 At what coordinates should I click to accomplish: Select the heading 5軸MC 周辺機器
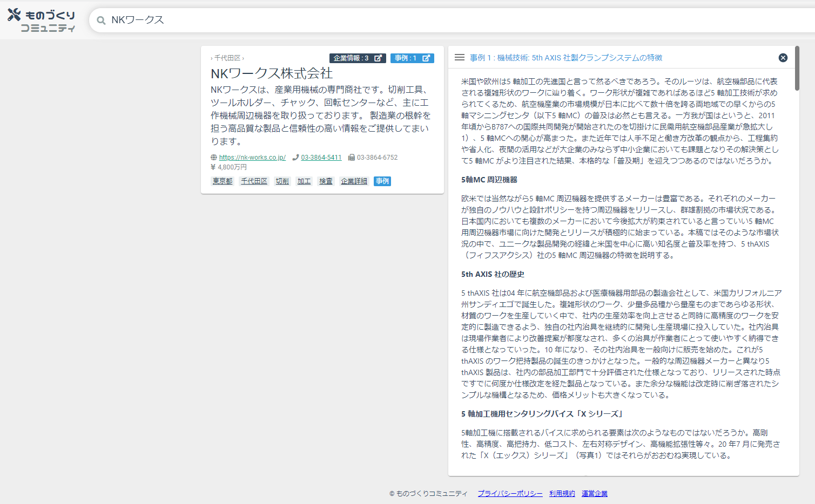[489, 180]
